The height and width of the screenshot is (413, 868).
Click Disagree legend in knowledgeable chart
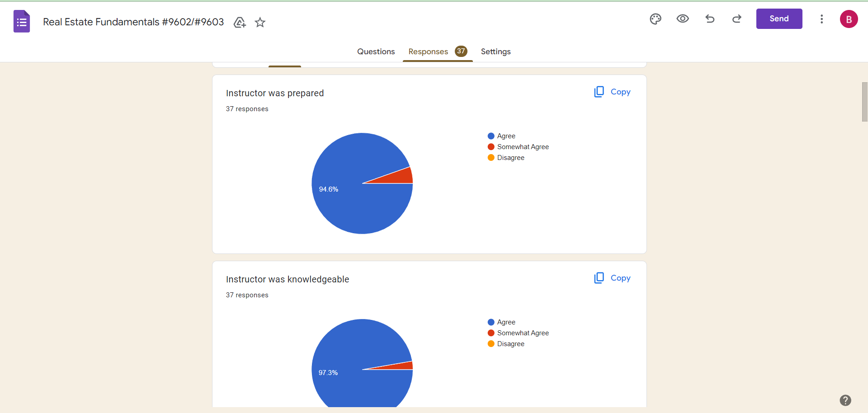[506, 344]
